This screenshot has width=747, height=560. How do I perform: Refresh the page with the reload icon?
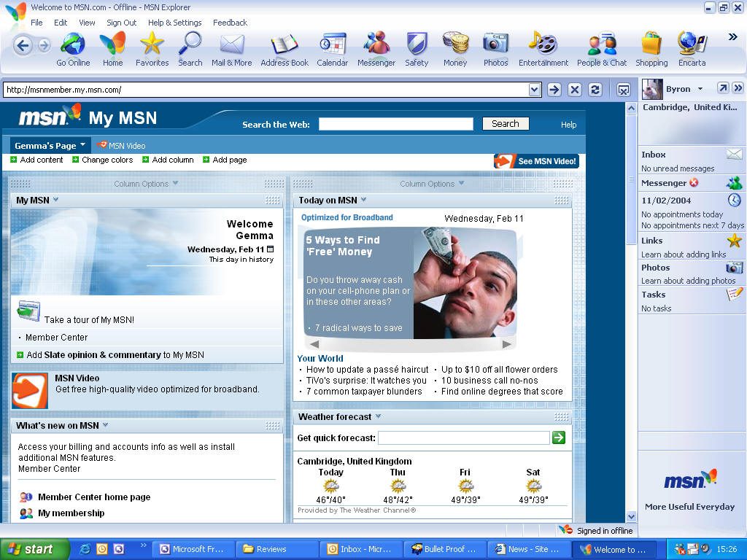[x=595, y=90]
